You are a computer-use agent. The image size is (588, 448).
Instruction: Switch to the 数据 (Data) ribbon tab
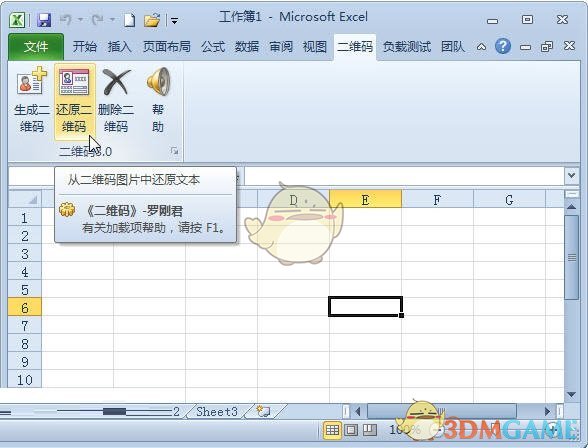tap(247, 47)
